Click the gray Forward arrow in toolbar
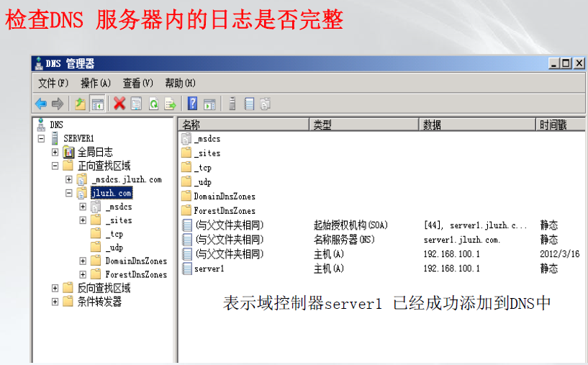 tap(58, 104)
